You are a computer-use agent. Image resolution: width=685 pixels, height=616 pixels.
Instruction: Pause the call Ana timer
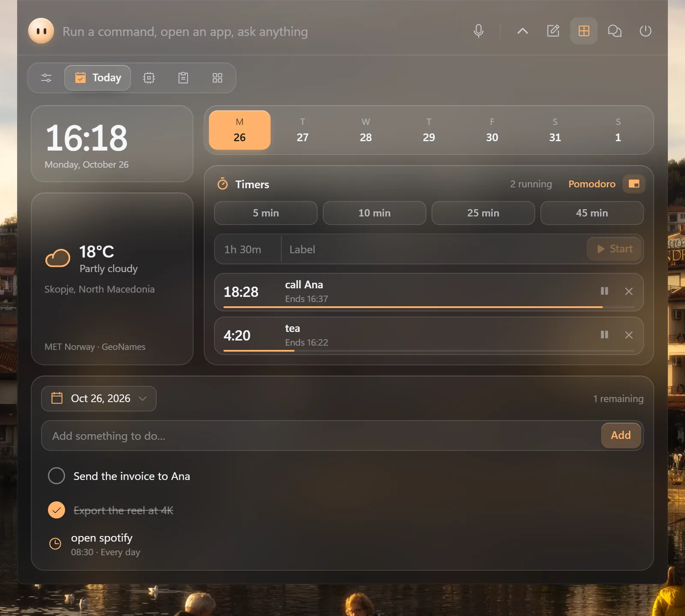[x=605, y=291]
